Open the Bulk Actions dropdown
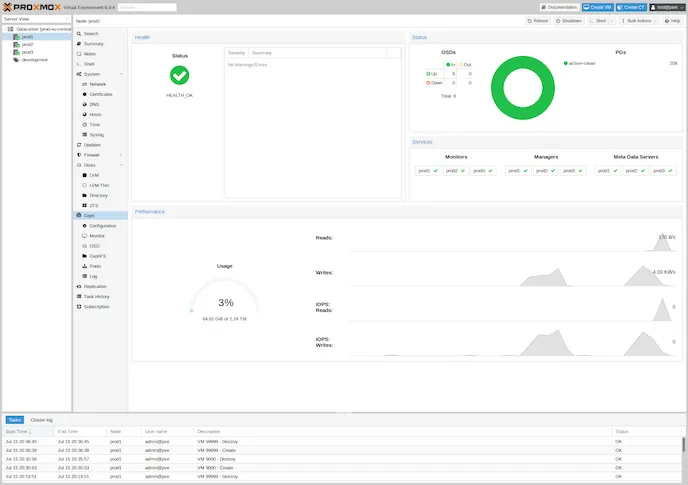This screenshot has width=688, height=485. tap(638, 21)
